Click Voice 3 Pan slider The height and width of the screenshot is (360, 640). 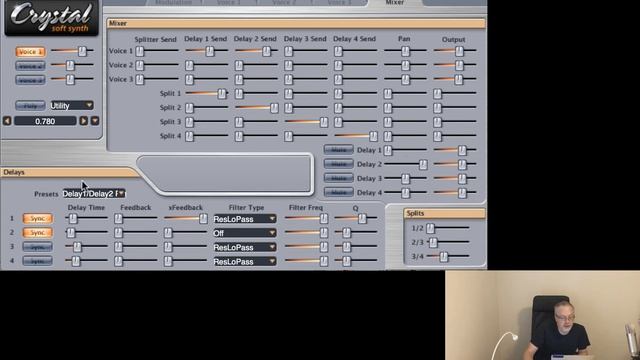pos(405,79)
